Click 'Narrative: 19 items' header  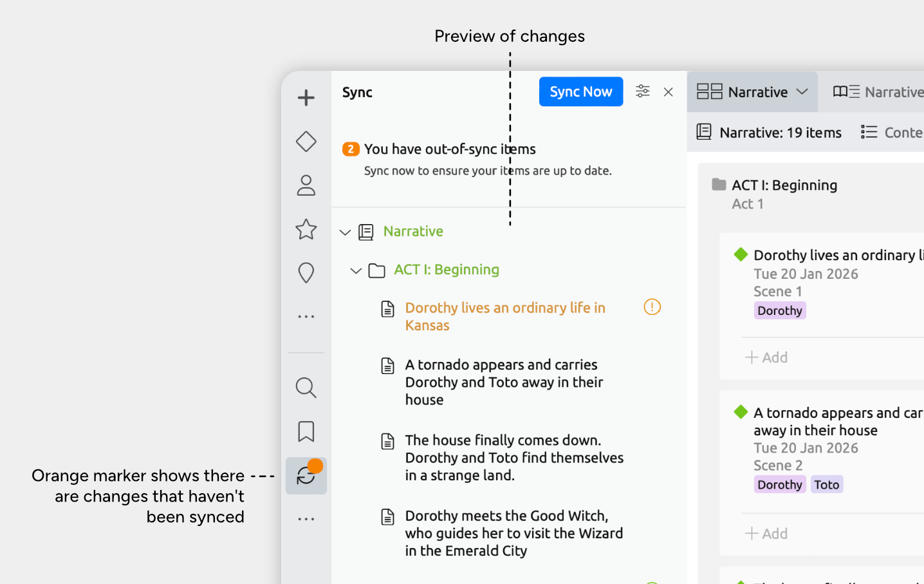click(x=770, y=133)
